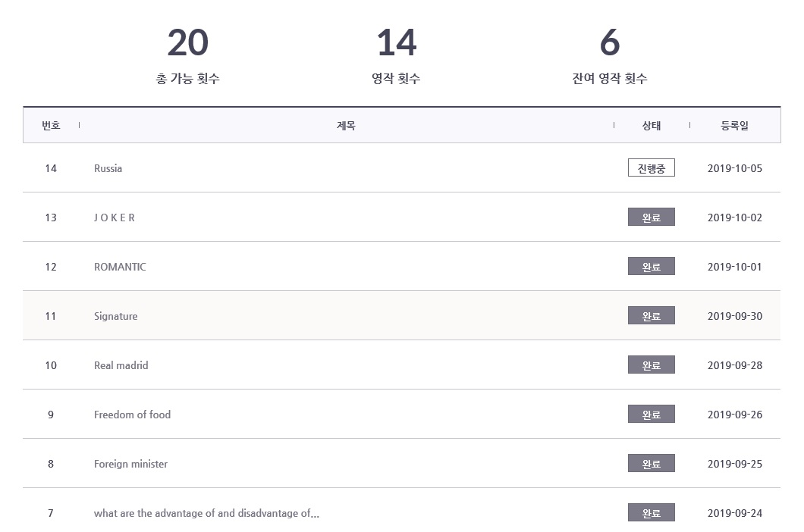Click the 완료 badge for Foreign minister
The height and width of the screenshot is (532, 804).
tap(651, 464)
